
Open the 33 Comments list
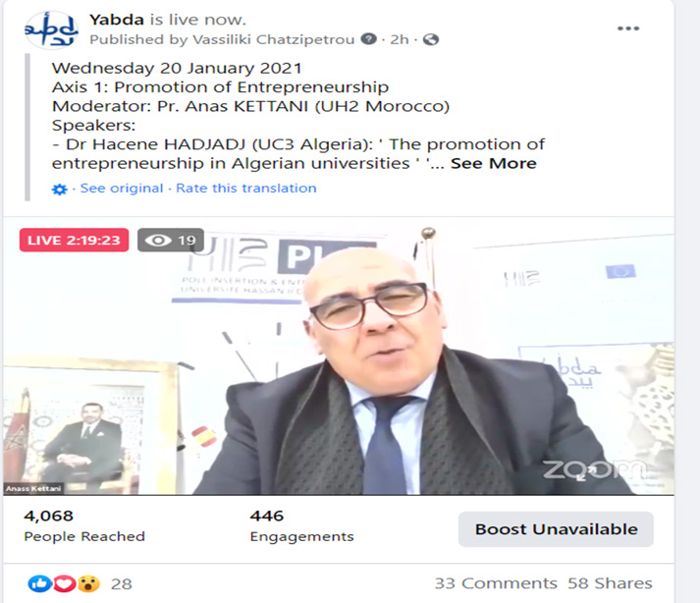(496, 583)
